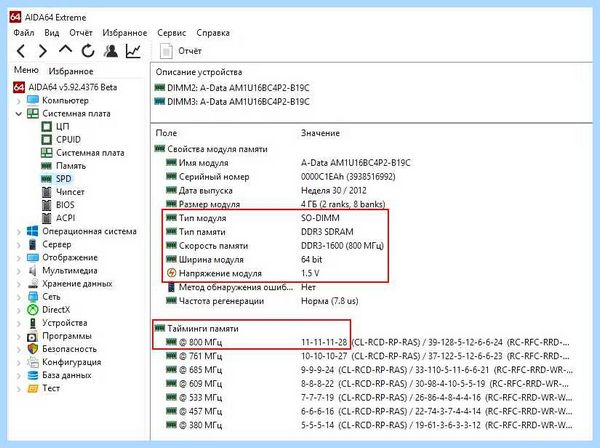Open the ACPI tree item icon
This screenshot has height=448, width=600.
46,218
